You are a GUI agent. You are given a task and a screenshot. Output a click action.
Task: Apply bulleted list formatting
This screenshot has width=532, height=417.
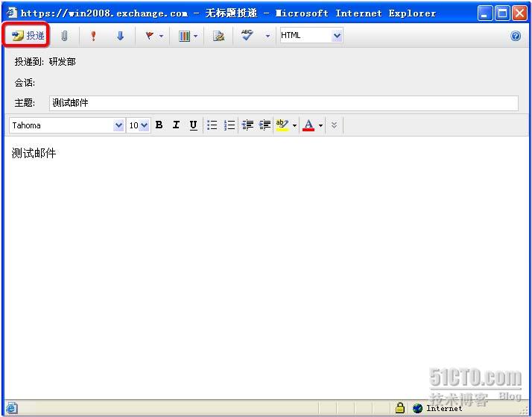pyautogui.click(x=212, y=125)
